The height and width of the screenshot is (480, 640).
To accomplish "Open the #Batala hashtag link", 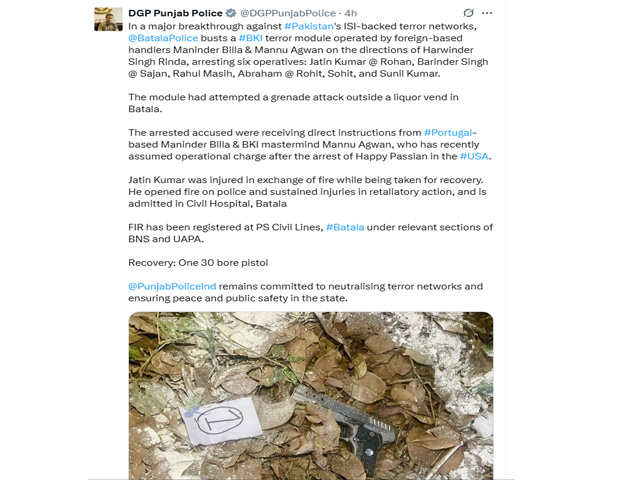I will pyautogui.click(x=345, y=227).
